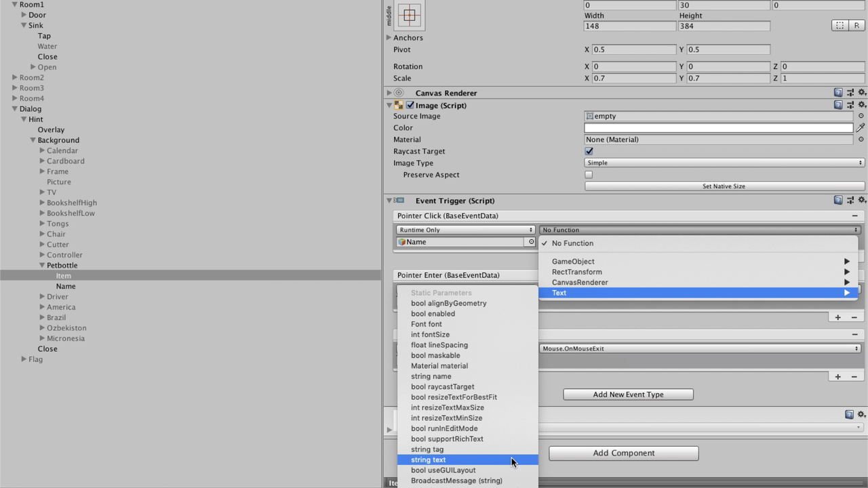Expand the Anchors foldout

[389, 38]
